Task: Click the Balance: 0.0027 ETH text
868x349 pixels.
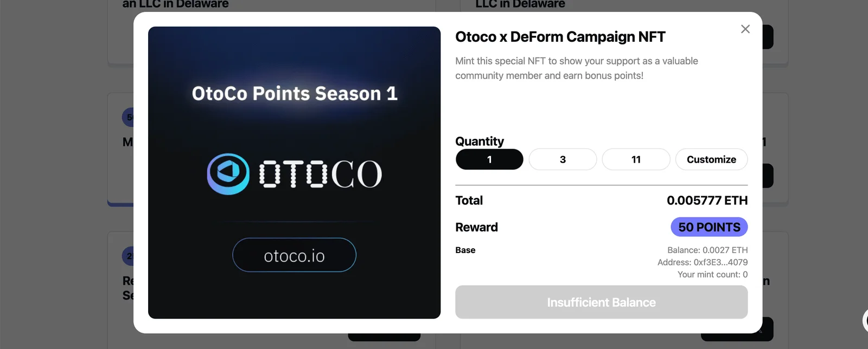Action: pyautogui.click(x=707, y=250)
